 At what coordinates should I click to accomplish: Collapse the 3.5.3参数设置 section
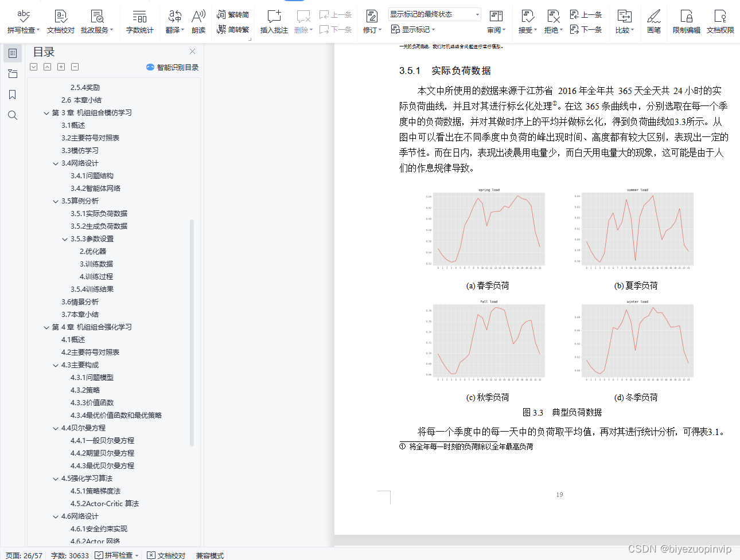pos(65,239)
